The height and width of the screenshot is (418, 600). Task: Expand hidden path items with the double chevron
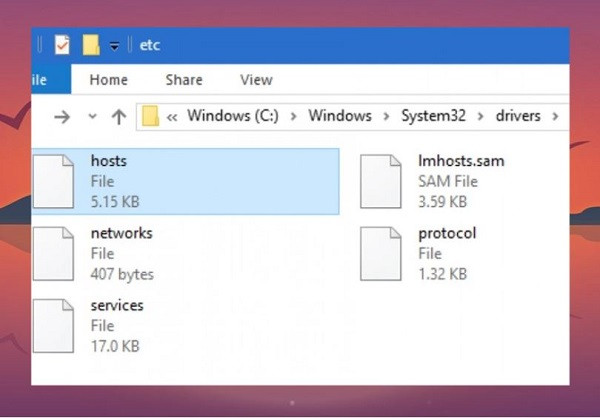click(x=173, y=117)
